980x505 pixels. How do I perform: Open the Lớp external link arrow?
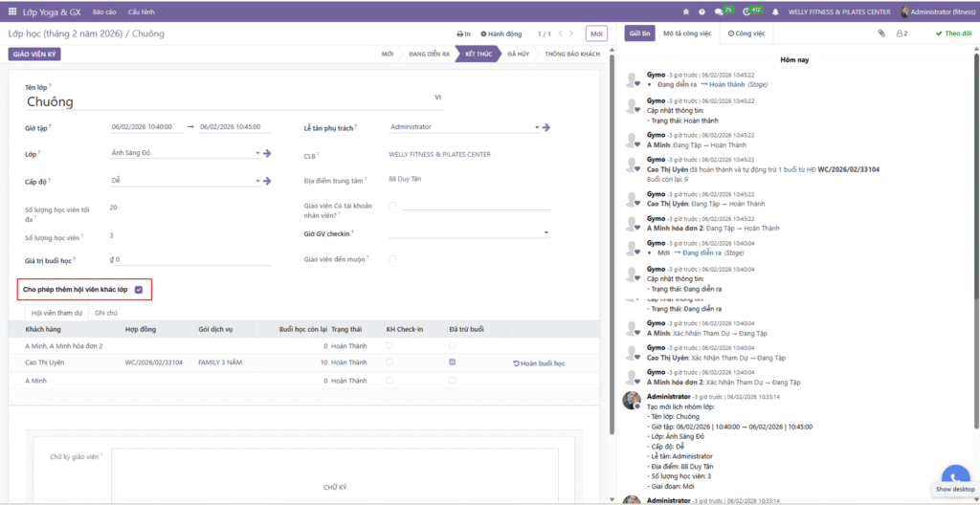267,153
